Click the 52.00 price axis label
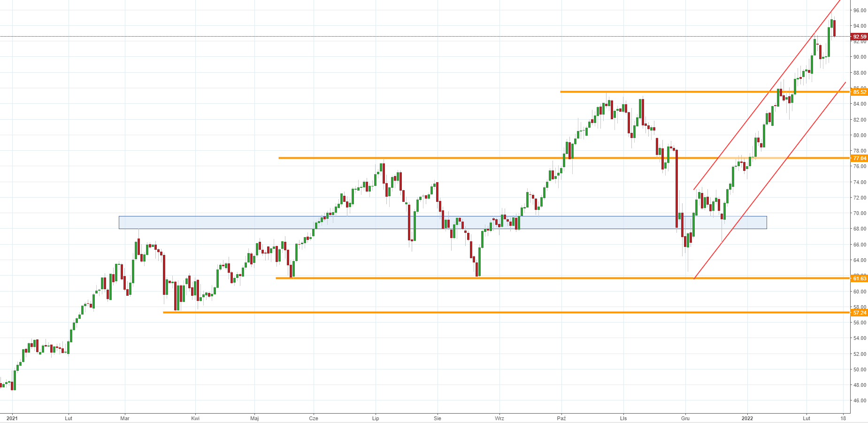Screen dimensions: 868x423 [860, 354]
